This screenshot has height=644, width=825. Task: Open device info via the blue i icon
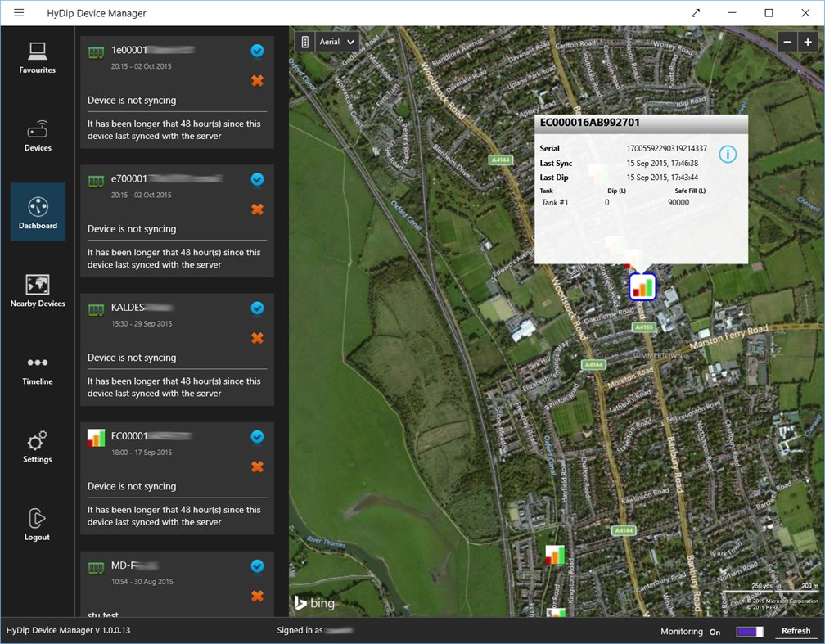[x=728, y=154]
